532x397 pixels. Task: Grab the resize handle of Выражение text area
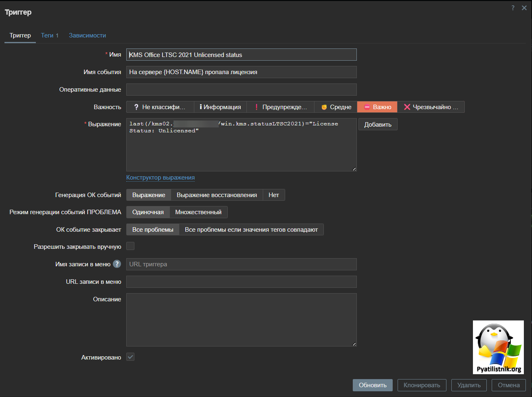click(354, 169)
